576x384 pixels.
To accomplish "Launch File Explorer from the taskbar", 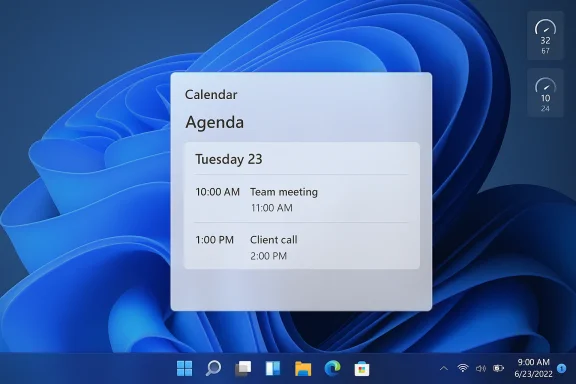I will click(x=303, y=369).
